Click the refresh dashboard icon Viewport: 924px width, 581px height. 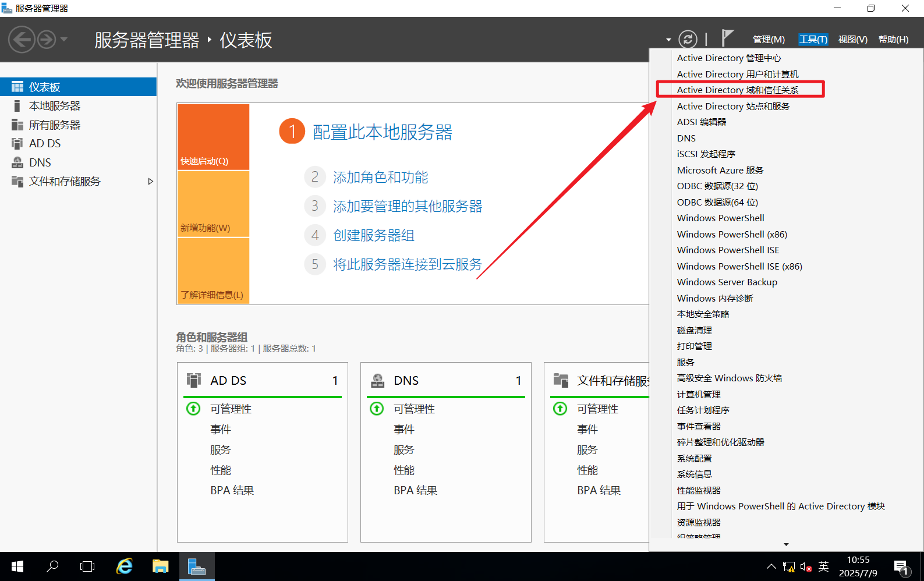[x=688, y=39]
